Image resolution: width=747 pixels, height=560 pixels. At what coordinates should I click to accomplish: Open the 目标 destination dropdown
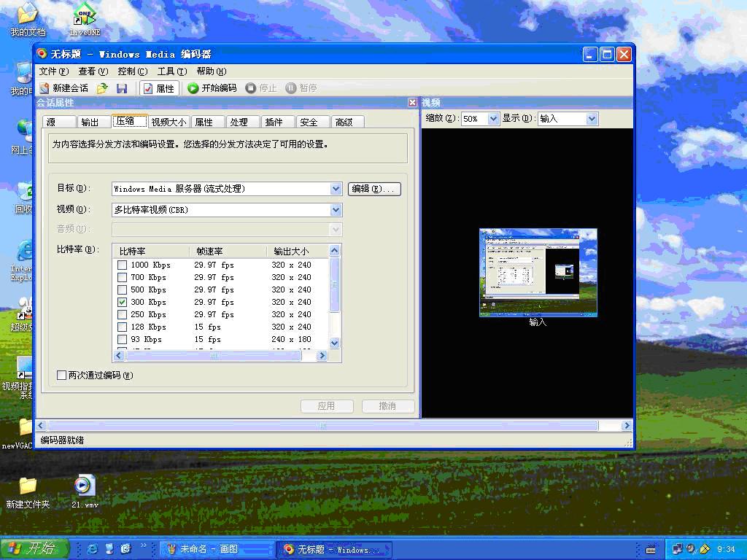click(336, 189)
